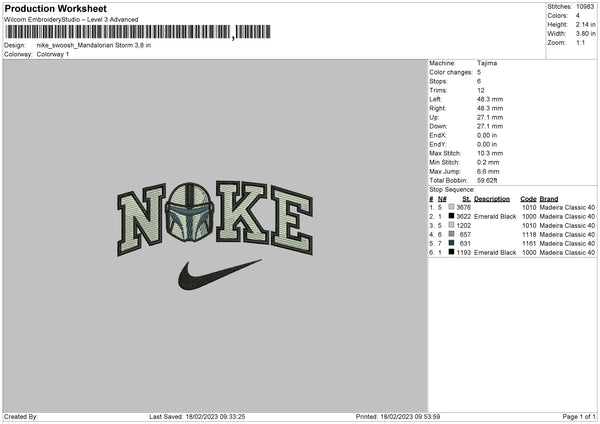Click the Max Stitch value 10.3 mm

click(x=490, y=153)
